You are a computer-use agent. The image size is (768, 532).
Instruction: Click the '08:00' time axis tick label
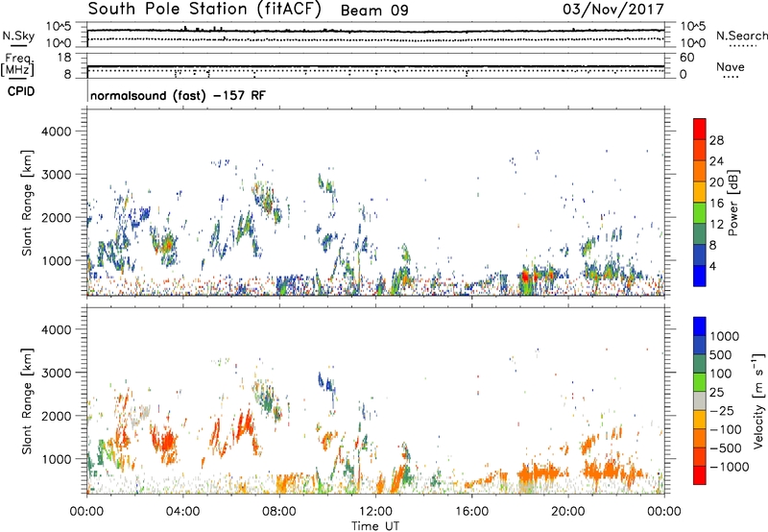click(x=279, y=512)
